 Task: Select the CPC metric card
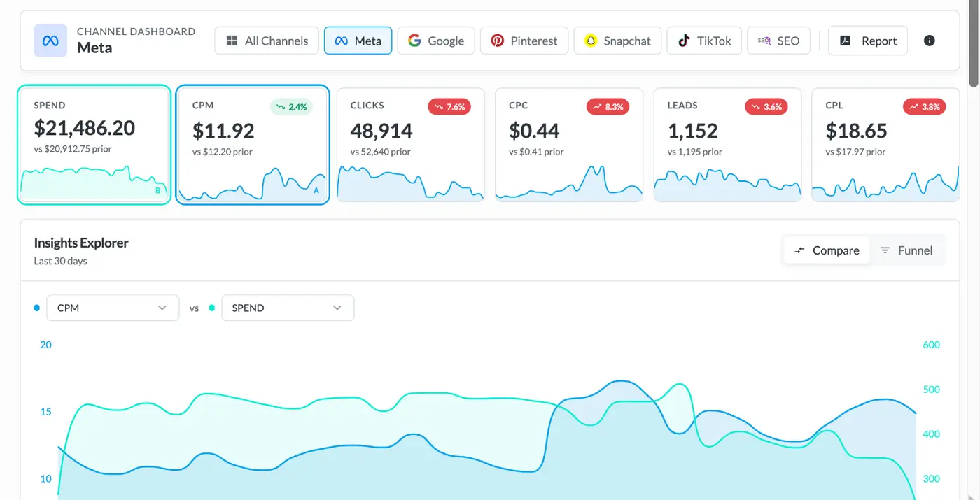tap(569, 145)
